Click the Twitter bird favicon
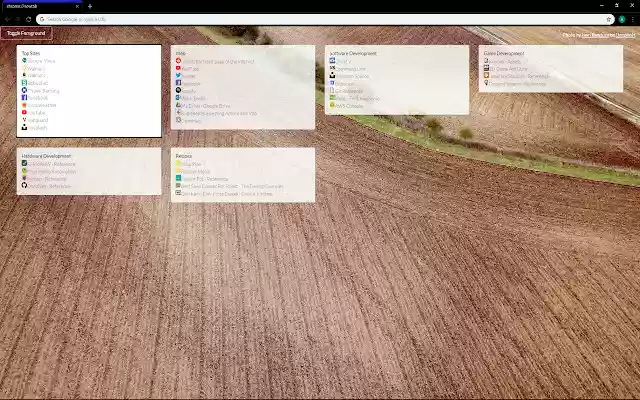The height and width of the screenshot is (400, 640). (x=178, y=76)
